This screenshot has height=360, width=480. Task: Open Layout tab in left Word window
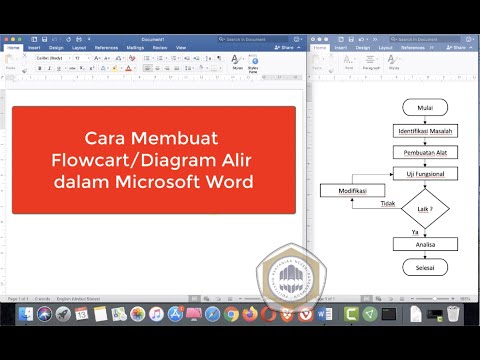[x=79, y=48]
